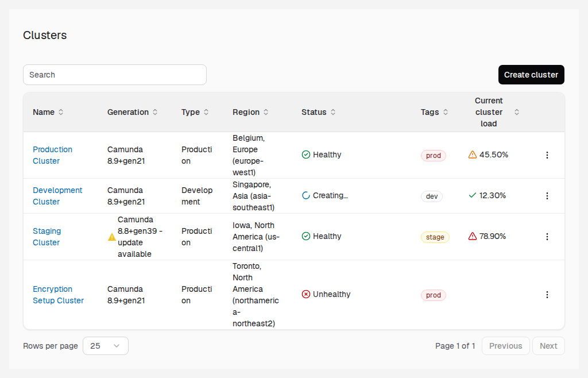Click the stage tag on Staging Cluster
Screen dimensions: 588x378
click(435, 237)
